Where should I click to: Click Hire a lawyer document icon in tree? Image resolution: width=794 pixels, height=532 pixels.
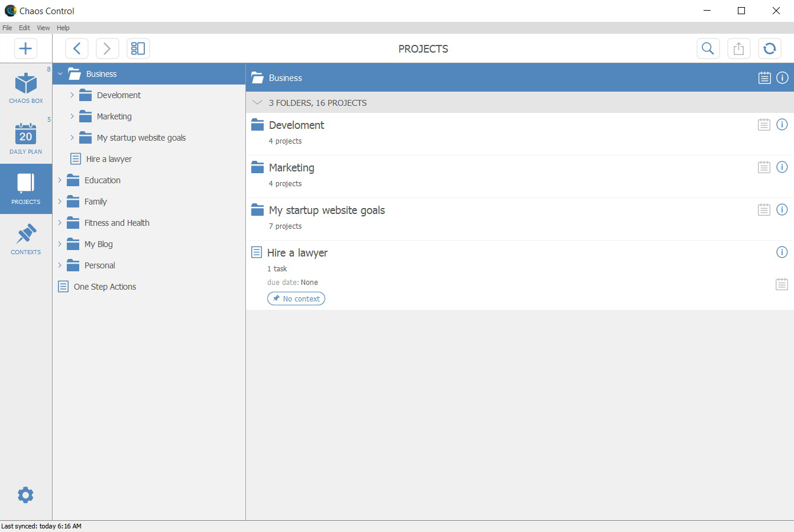pos(76,159)
